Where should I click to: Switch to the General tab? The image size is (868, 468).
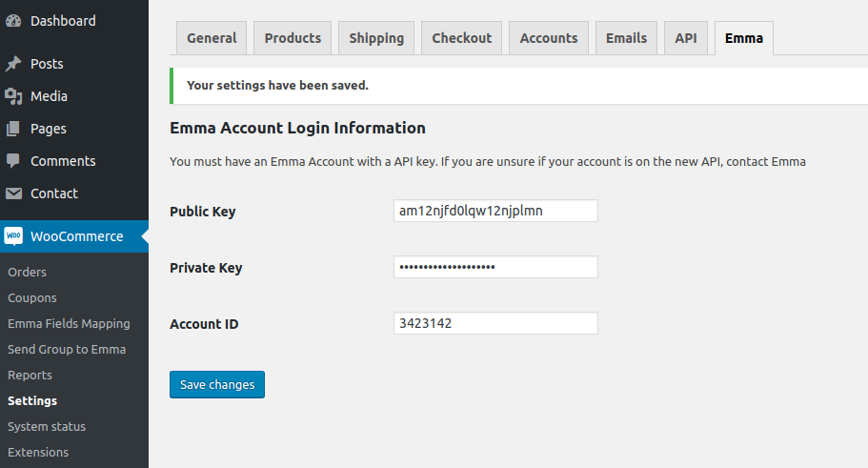[x=212, y=38]
